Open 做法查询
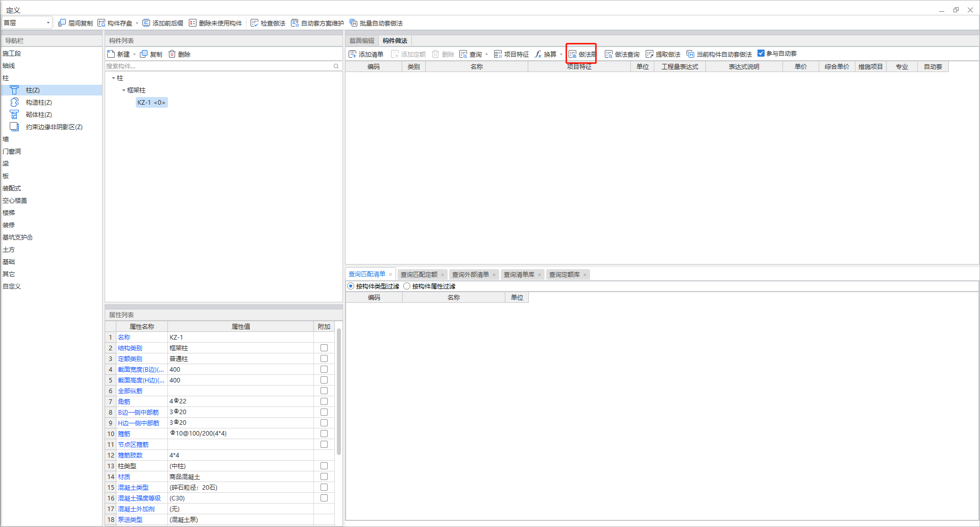The height and width of the screenshot is (527, 980). pos(622,54)
